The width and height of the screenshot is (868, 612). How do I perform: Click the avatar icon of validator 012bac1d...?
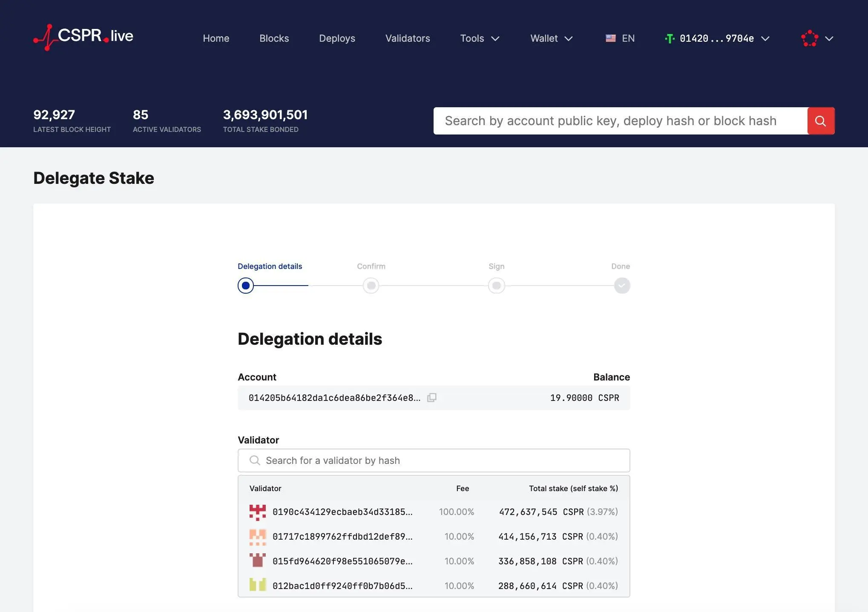coord(257,585)
